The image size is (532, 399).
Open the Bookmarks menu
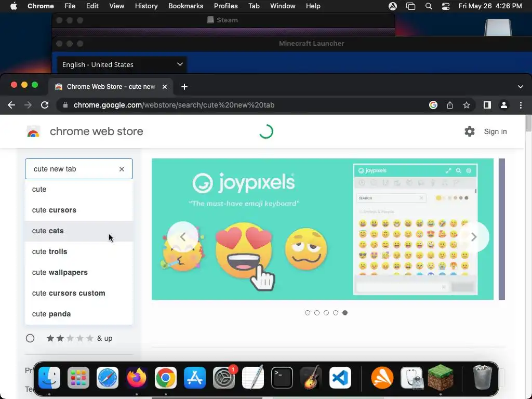[186, 6]
